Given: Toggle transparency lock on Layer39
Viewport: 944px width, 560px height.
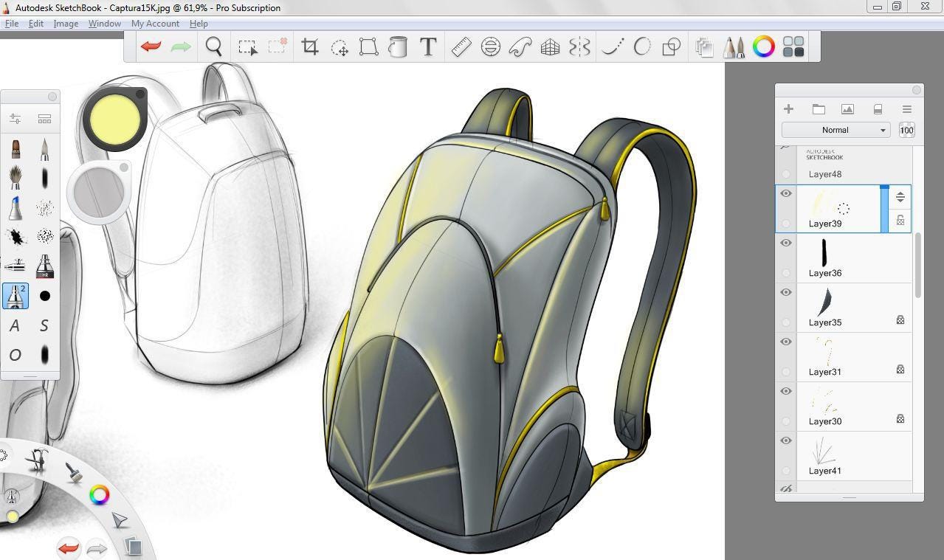Looking at the screenshot, I should [900, 221].
